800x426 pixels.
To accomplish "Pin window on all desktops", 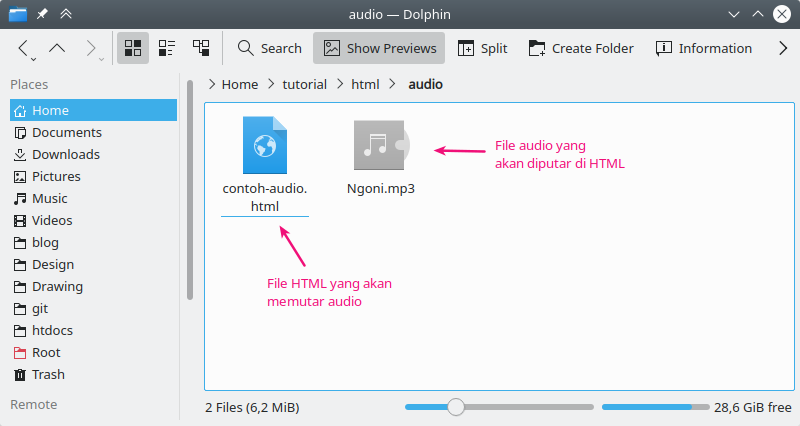I will (42, 14).
